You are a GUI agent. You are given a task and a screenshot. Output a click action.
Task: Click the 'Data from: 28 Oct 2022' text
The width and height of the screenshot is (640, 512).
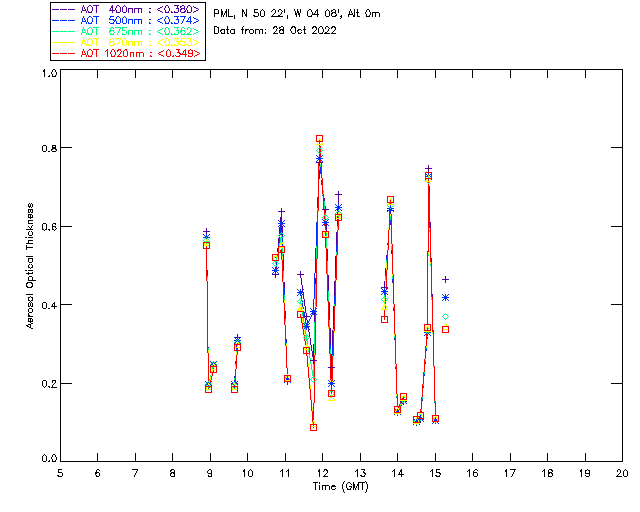pyautogui.click(x=275, y=31)
